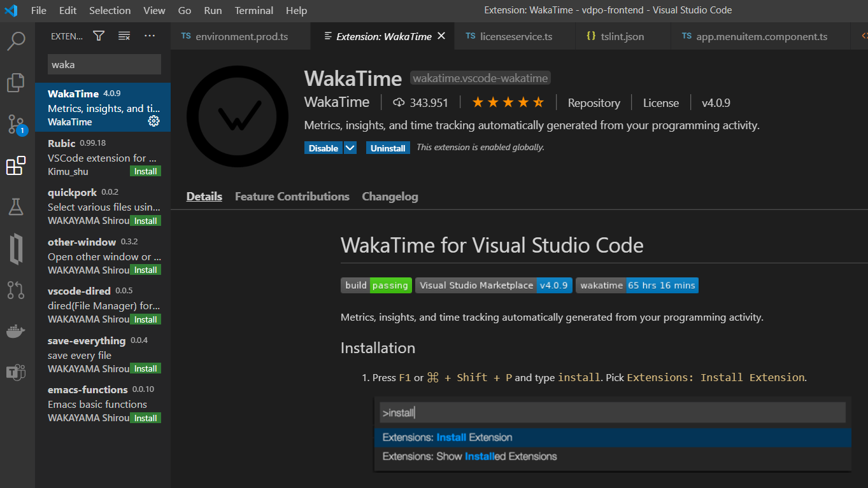Open the Microsoft Teams icon in activity bar
Screen dimensions: 868x488
click(x=16, y=372)
